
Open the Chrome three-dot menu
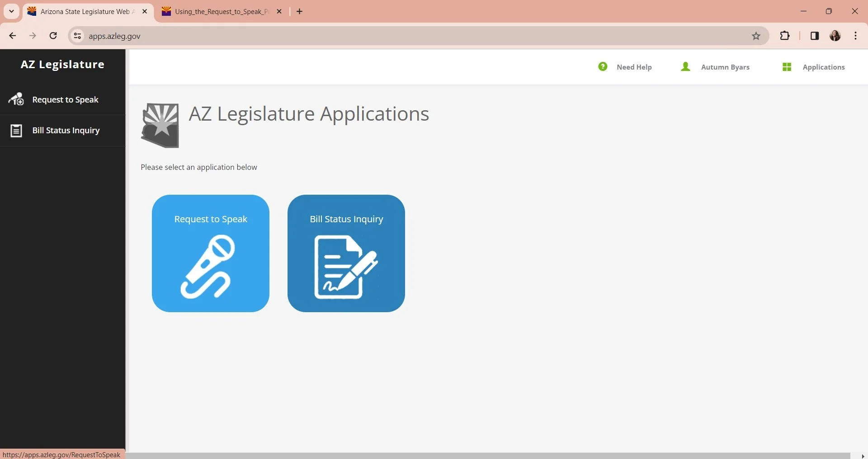(856, 36)
